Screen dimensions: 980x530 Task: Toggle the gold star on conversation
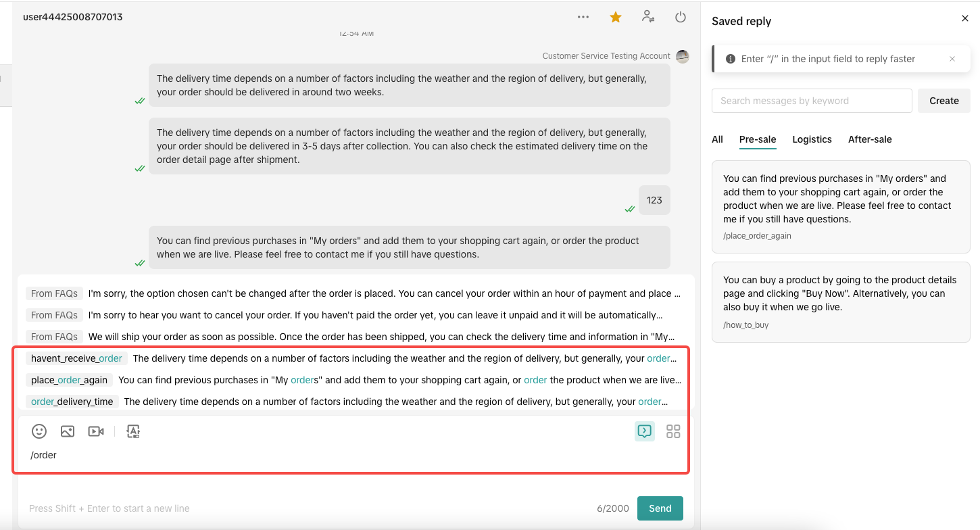616,17
